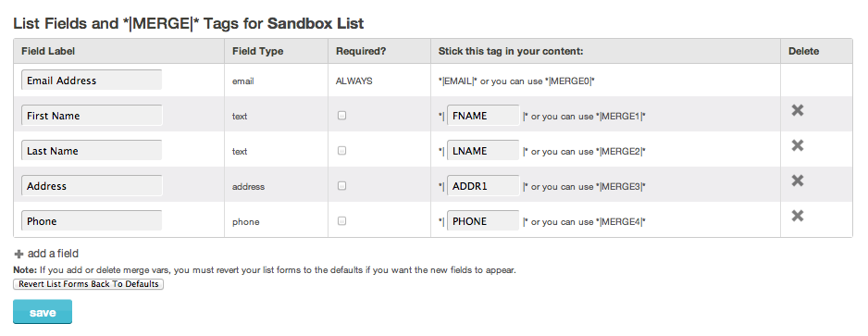Check the Phone required checkbox
This screenshot has height=336, width=868.
tap(342, 220)
